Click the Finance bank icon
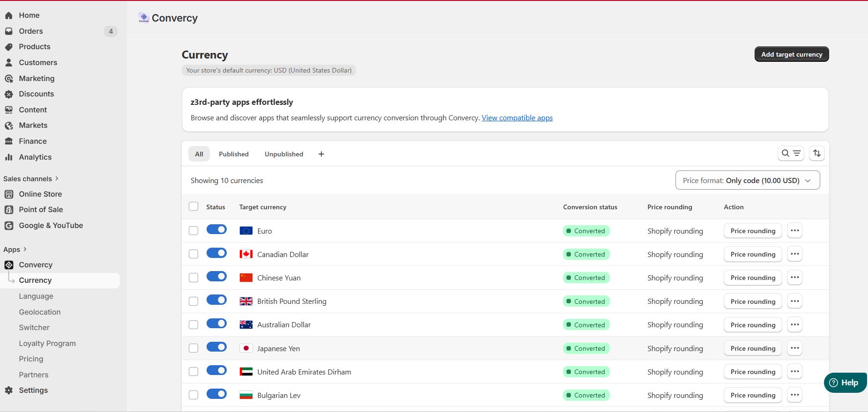The image size is (868, 412). [8, 141]
